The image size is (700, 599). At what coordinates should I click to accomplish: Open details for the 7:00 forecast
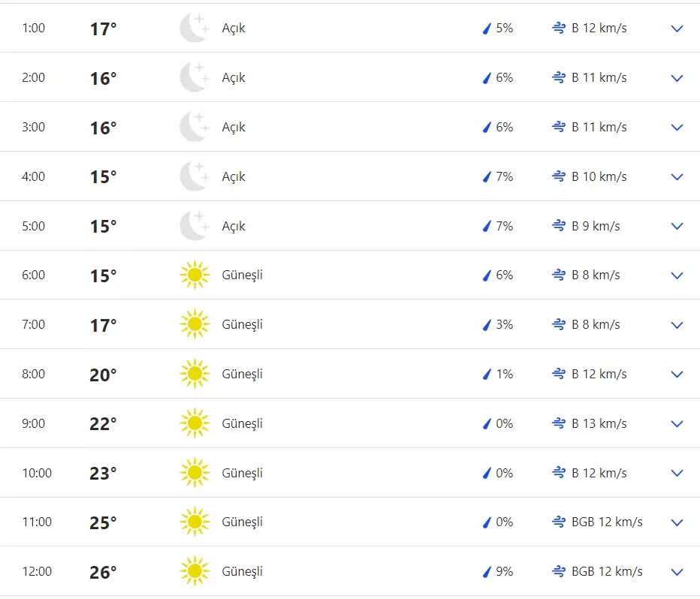click(x=677, y=325)
